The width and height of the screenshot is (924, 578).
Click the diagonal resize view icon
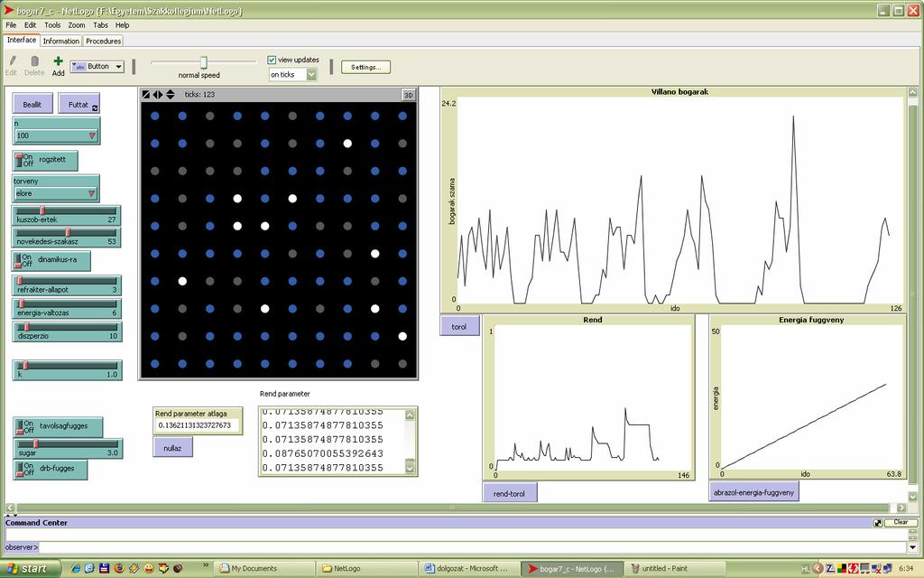[x=146, y=94]
